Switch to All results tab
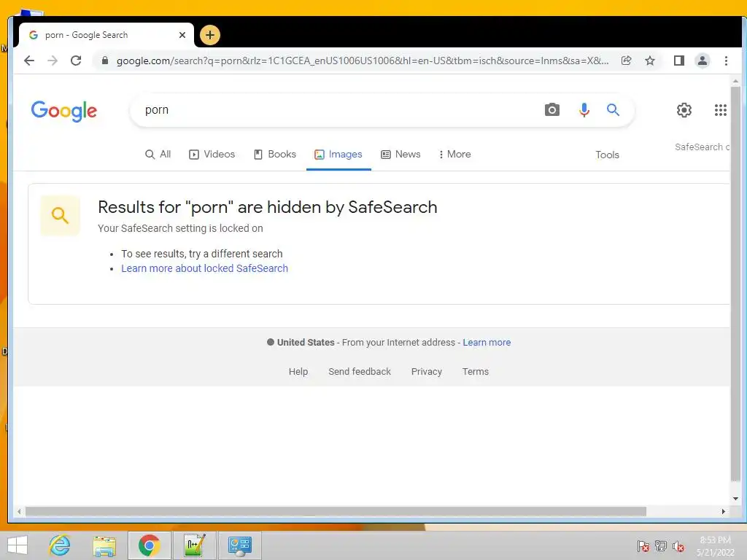The image size is (747, 560). pyautogui.click(x=158, y=155)
